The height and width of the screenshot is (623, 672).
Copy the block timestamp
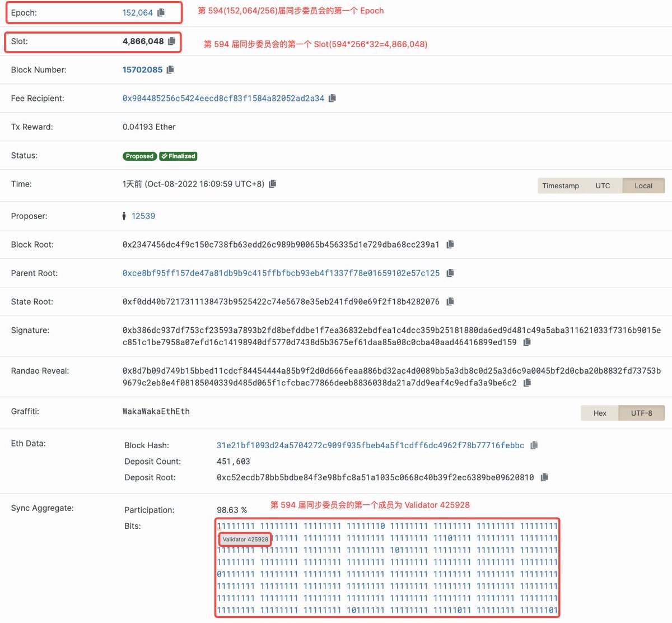coord(273,183)
